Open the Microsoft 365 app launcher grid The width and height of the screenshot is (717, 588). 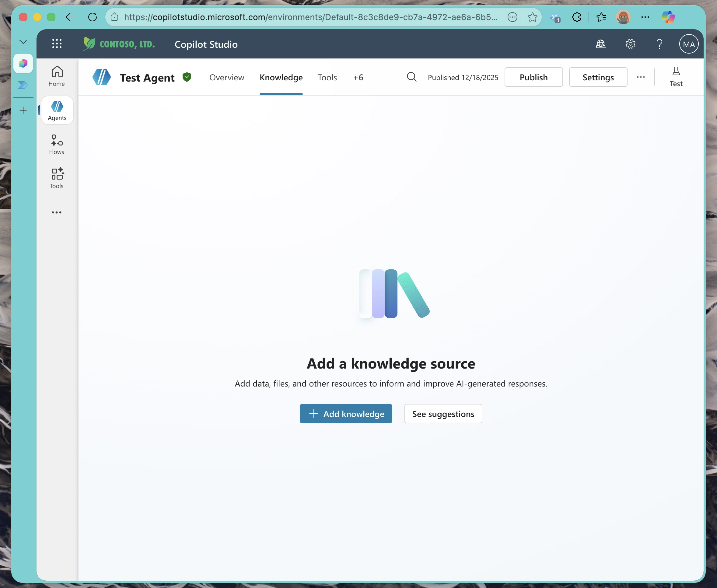click(x=57, y=43)
